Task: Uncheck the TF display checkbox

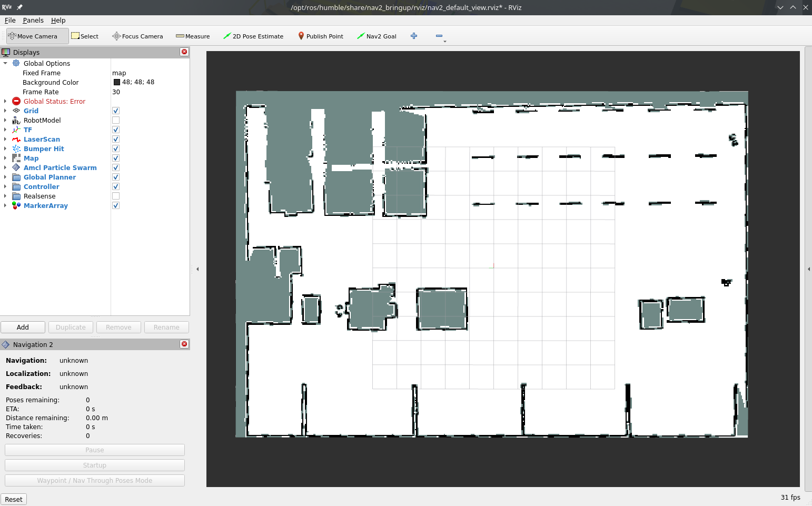Action: [116, 130]
